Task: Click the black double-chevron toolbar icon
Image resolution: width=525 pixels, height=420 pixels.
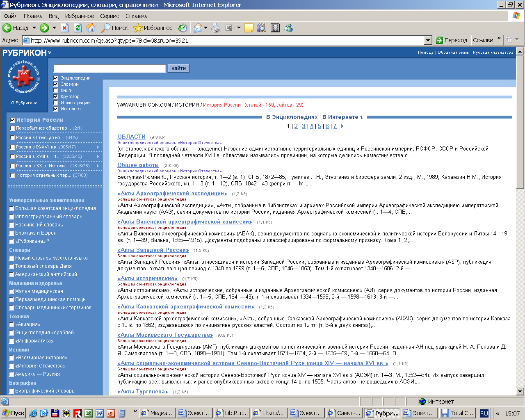Action: (275, 28)
